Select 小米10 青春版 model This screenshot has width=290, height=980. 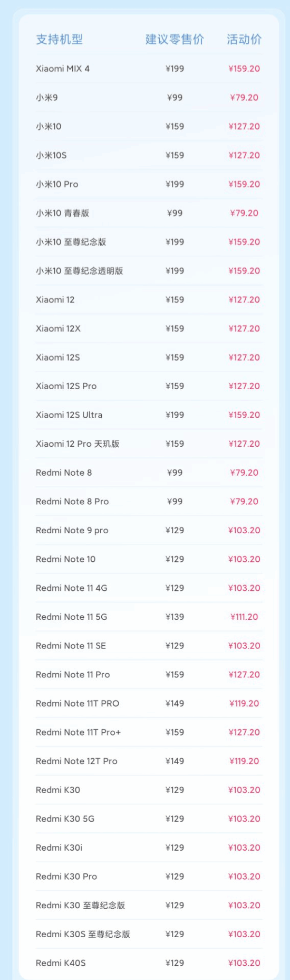62,213
